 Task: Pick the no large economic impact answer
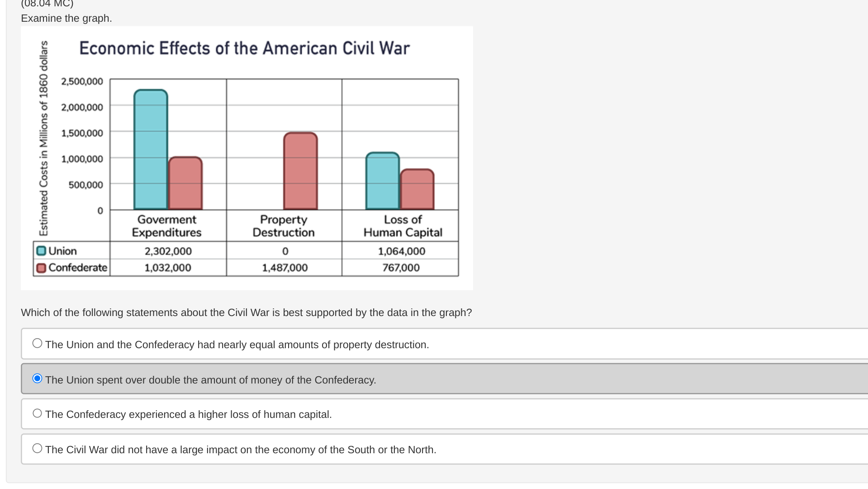(x=37, y=448)
